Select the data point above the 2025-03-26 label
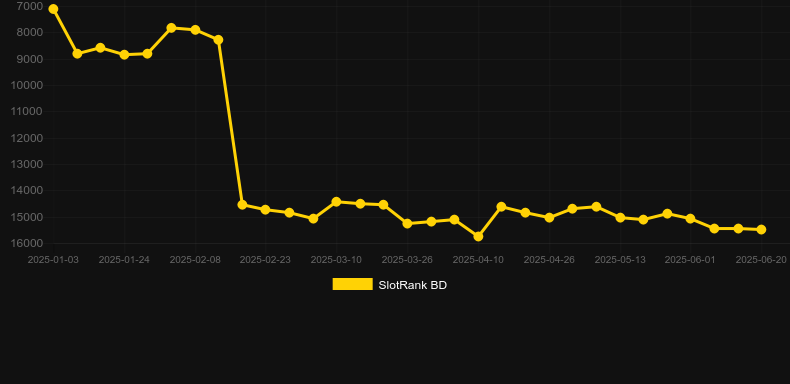790x384 pixels. (x=407, y=223)
